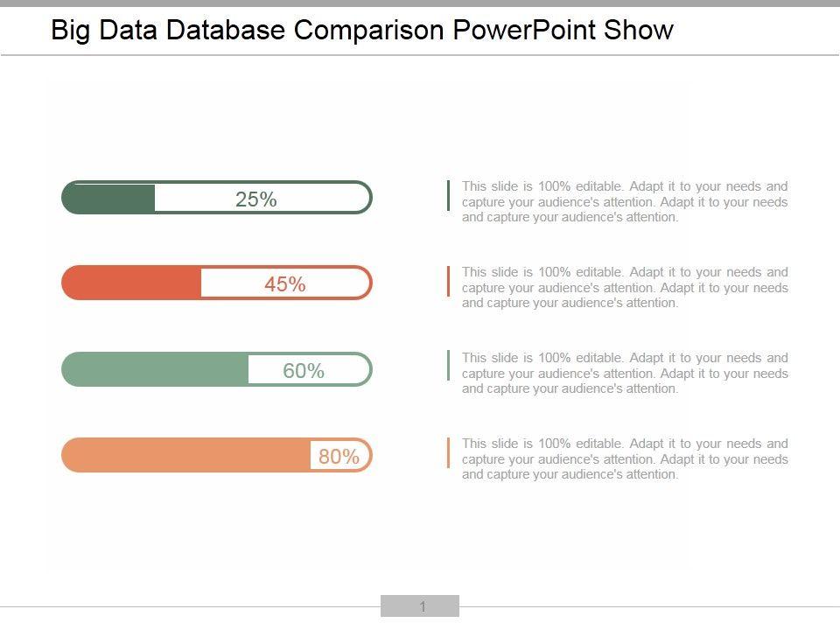The width and height of the screenshot is (840, 630).
Task: Click the description text beside the 60% bar
Action: (625, 373)
